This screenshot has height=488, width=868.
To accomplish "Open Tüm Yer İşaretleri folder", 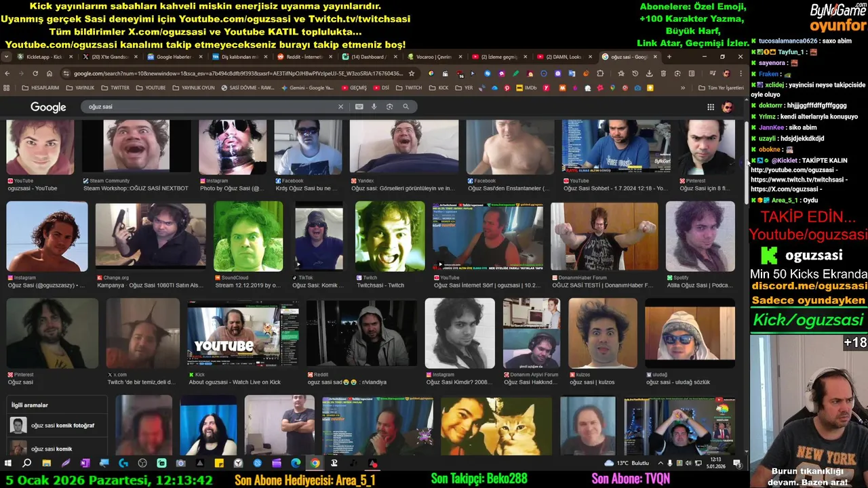I will tap(721, 87).
